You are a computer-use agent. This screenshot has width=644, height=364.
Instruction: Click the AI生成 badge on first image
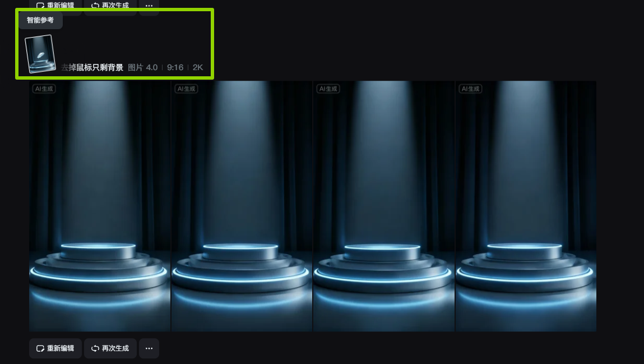coord(44,89)
